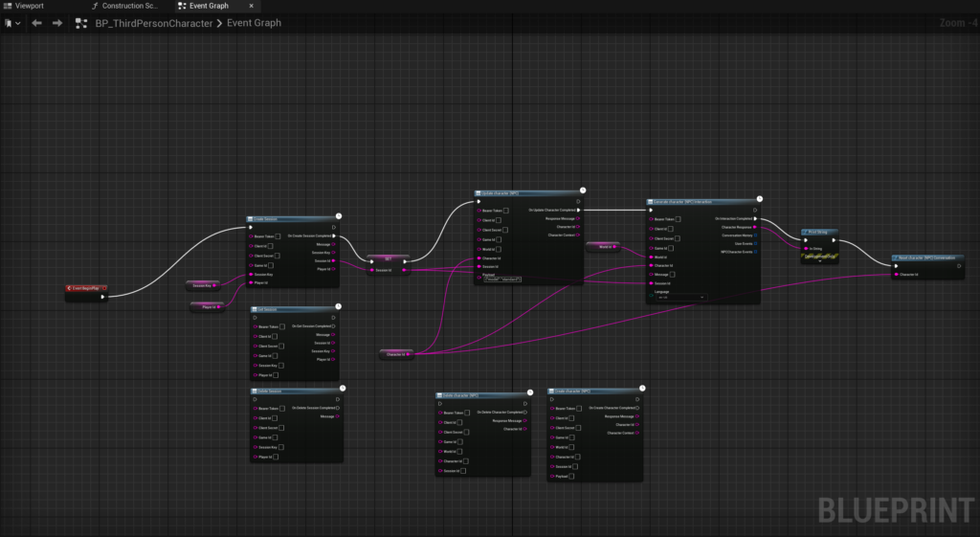Click the latent clock icon on Create Session
Viewport: 980px width, 537px height.
(339, 216)
